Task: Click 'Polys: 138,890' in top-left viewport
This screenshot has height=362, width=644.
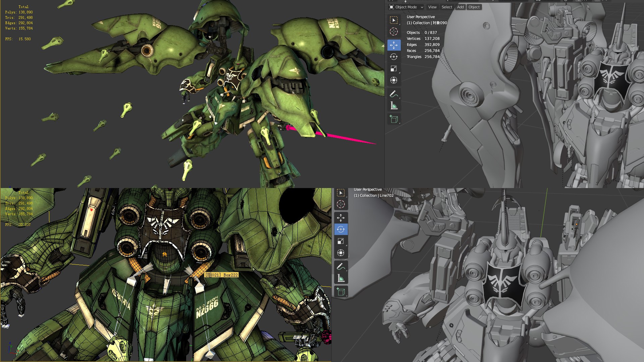Action: click(x=19, y=12)
